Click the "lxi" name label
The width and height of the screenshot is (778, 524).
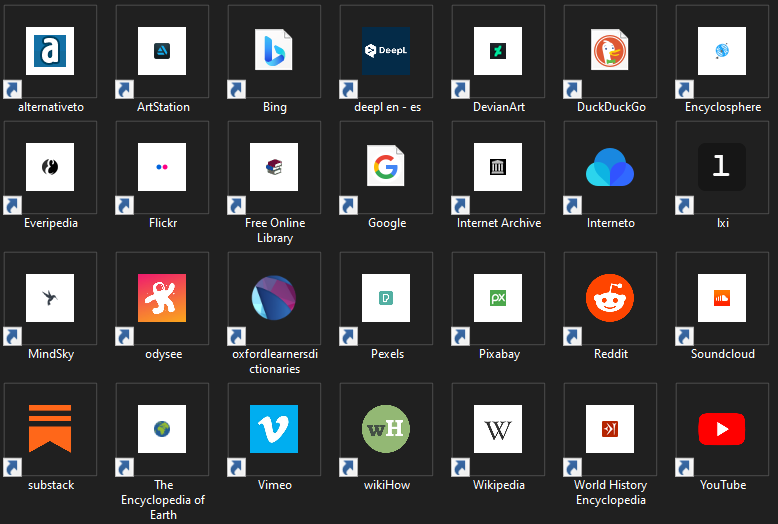tap(723, 223)
